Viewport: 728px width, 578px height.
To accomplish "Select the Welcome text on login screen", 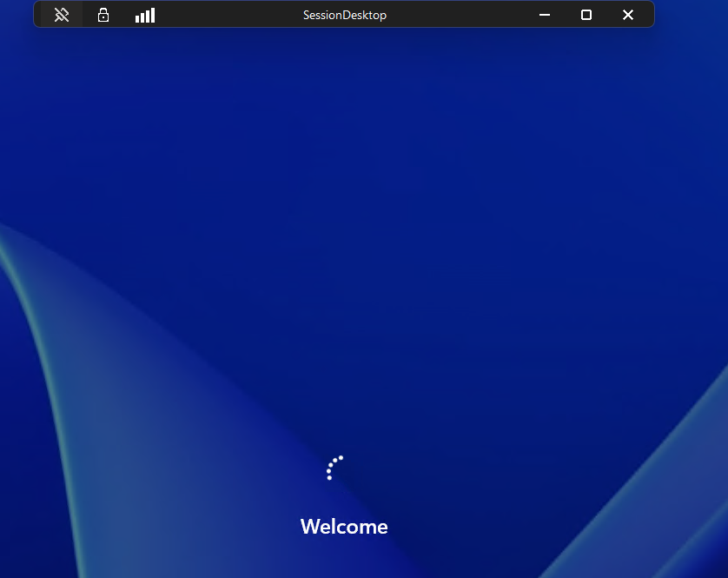I will [x=344, y=527].
